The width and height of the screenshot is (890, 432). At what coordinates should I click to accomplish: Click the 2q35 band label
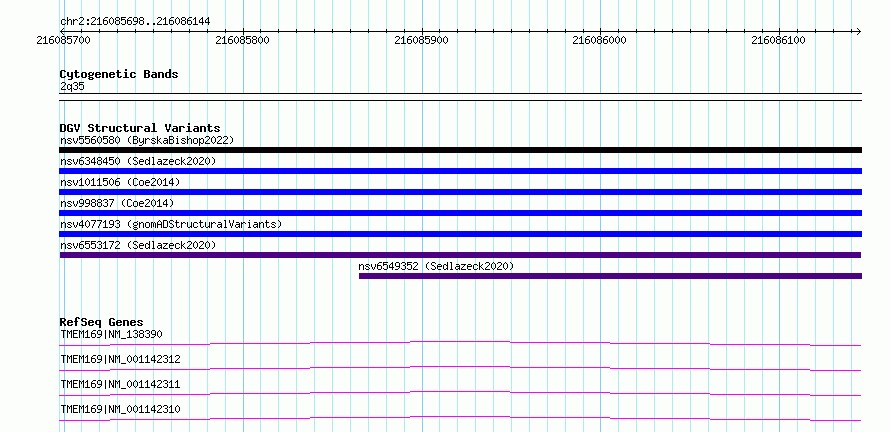[73, 86]
